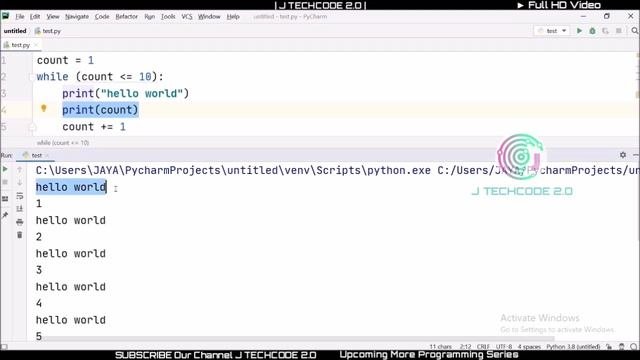Click the 11 chars indicator in the status bar
This screenshot has width=640, height=360.
[x=440, y=347]
